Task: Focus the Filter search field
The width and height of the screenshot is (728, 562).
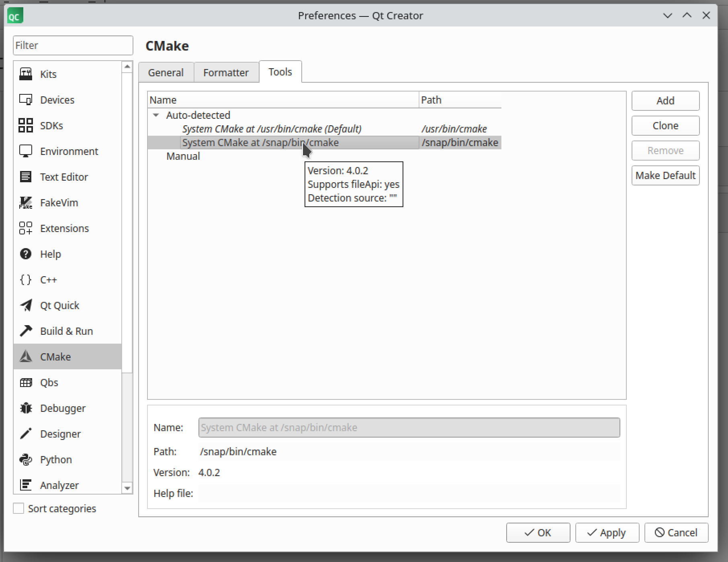Action: coord(73,45)
